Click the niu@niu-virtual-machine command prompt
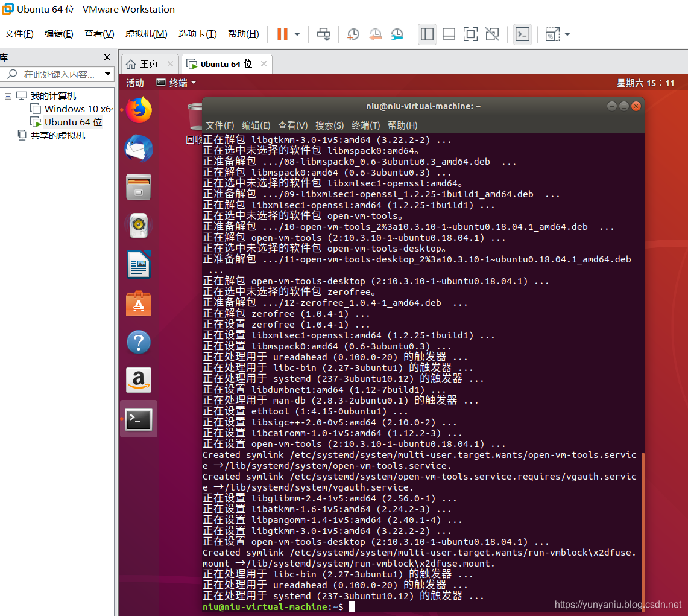 (x=273, y=607)
